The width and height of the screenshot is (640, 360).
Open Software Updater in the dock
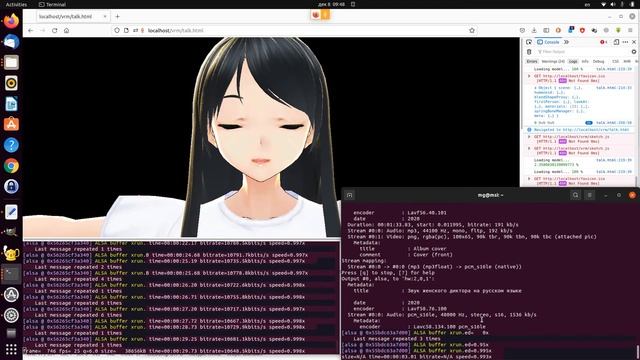[x=11, y=294]
